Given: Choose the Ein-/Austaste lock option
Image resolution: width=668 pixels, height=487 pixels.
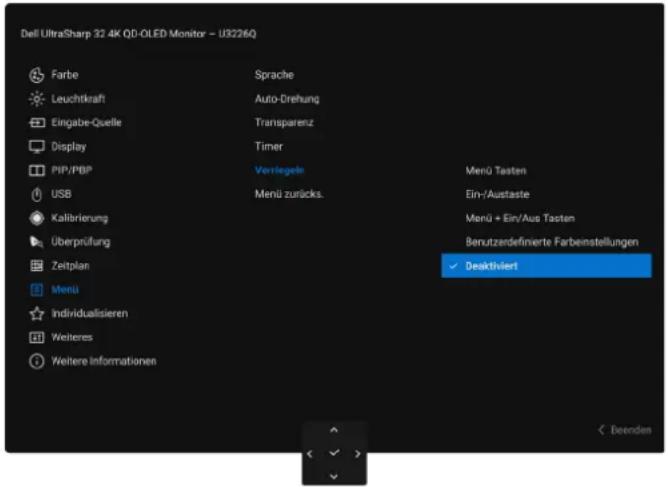Looking at the screenshot, I should [498, 195].
